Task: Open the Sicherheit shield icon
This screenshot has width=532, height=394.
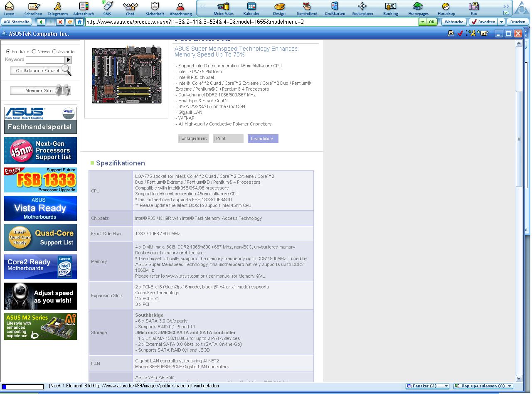Action: pos(155,6)
